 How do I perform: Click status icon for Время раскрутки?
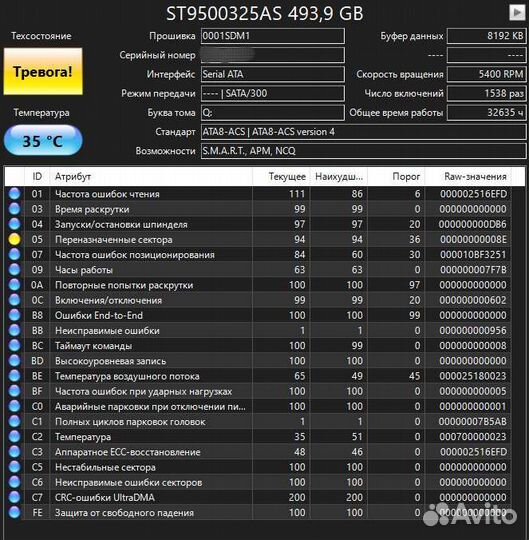click(14, 209)
